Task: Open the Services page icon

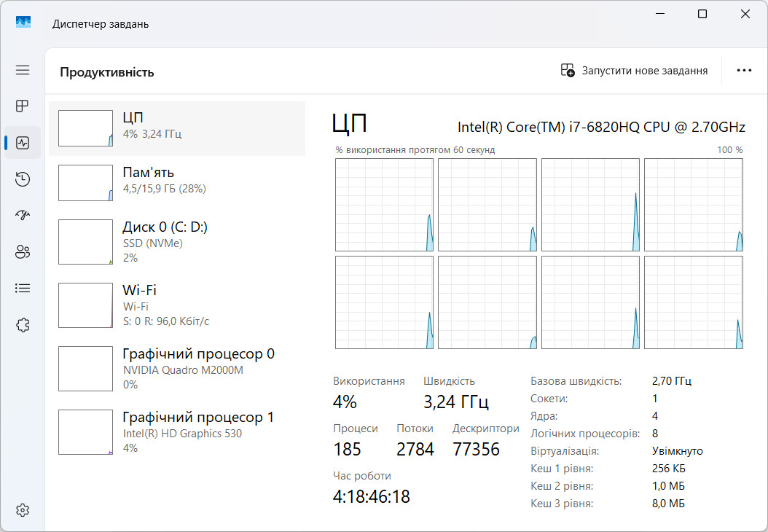Action: click(x=23, y=324)
